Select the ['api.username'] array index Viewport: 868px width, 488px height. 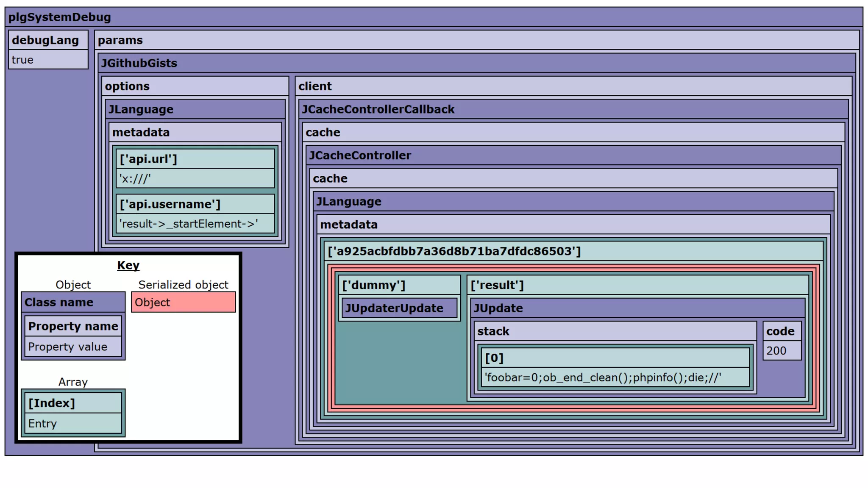(x=170, y=204)
